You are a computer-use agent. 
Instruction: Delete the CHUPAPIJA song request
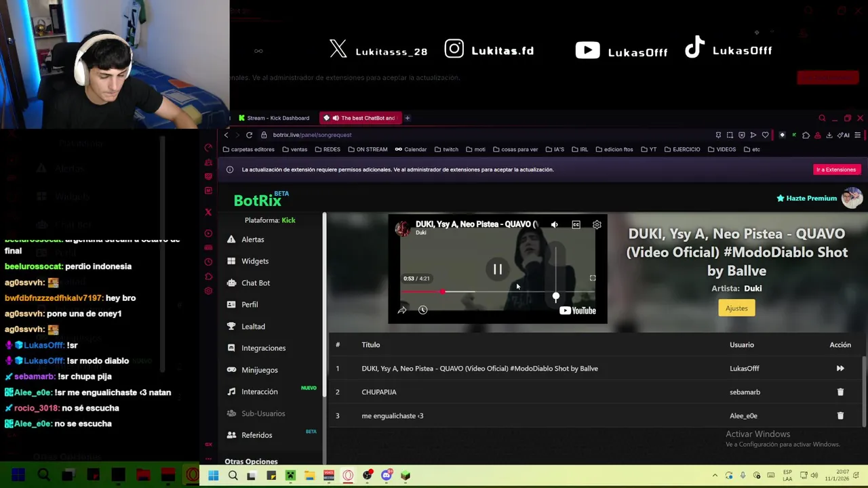tap(840, 392)
